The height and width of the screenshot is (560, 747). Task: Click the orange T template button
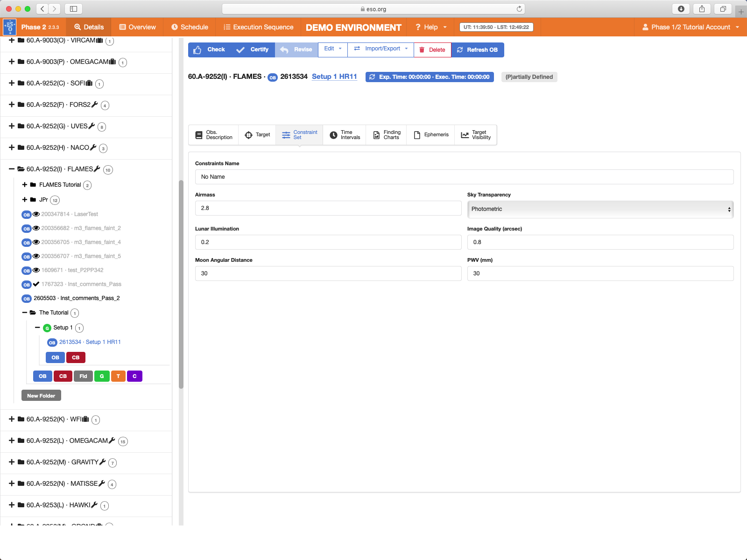(118, 376)
